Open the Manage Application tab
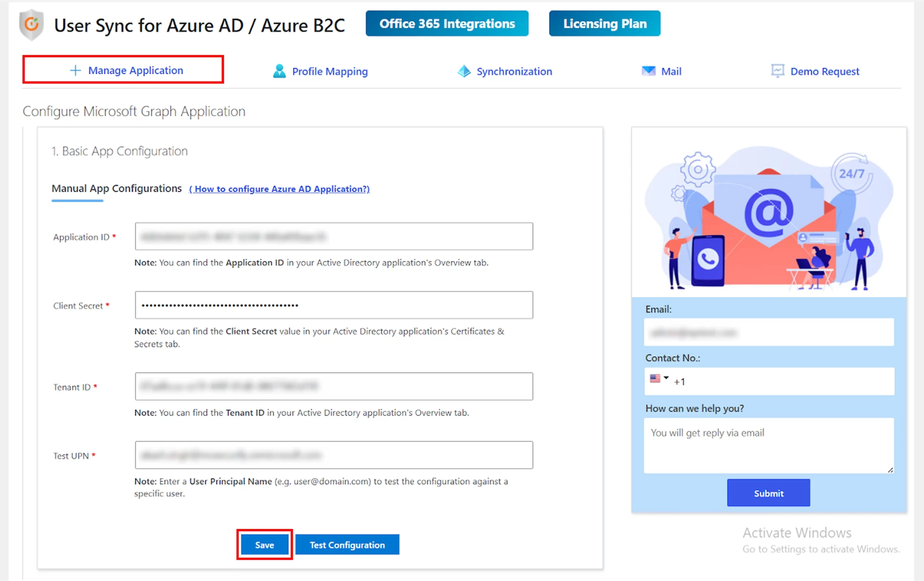 [x=123, y=70]
